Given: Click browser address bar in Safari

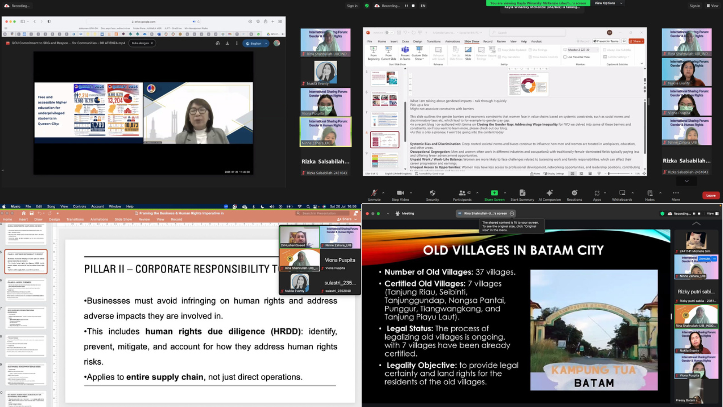Looking at the screenshot, I should tap(144, 21).
